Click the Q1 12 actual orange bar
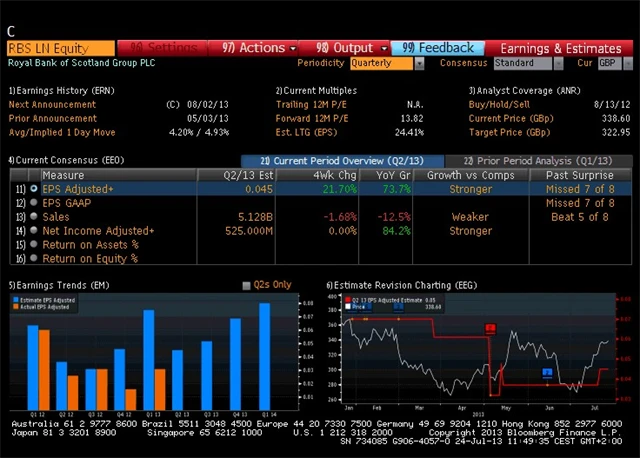The image size is (640, 458). tap(44, 370)
